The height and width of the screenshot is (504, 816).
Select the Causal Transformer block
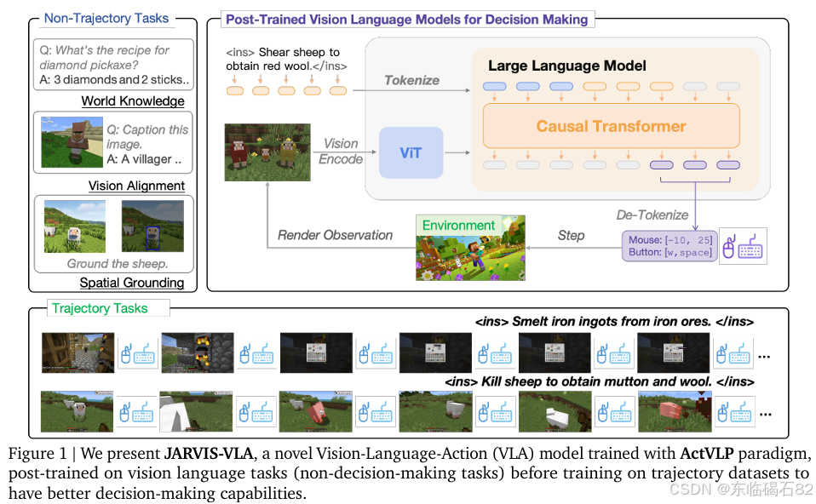[x=612, y=126]
